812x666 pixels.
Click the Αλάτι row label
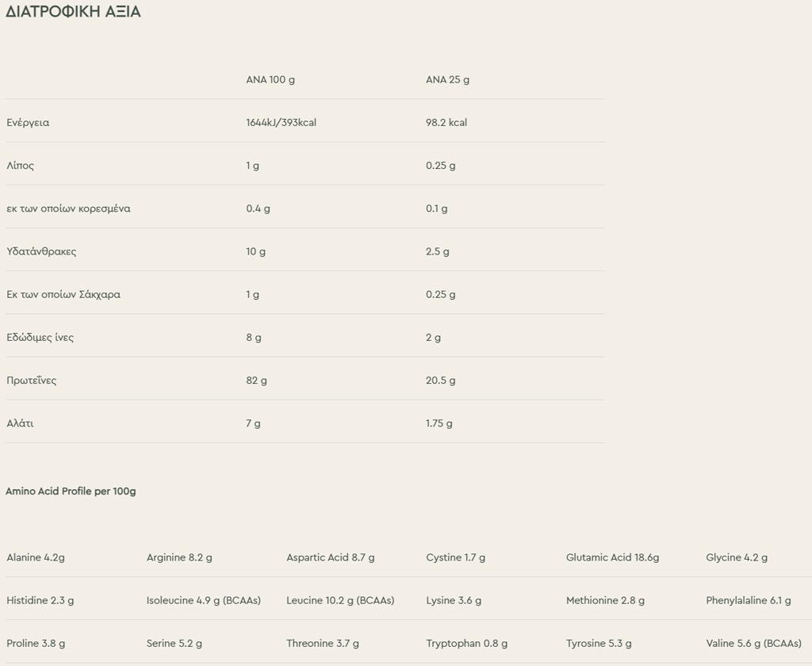tap(20, 423)
